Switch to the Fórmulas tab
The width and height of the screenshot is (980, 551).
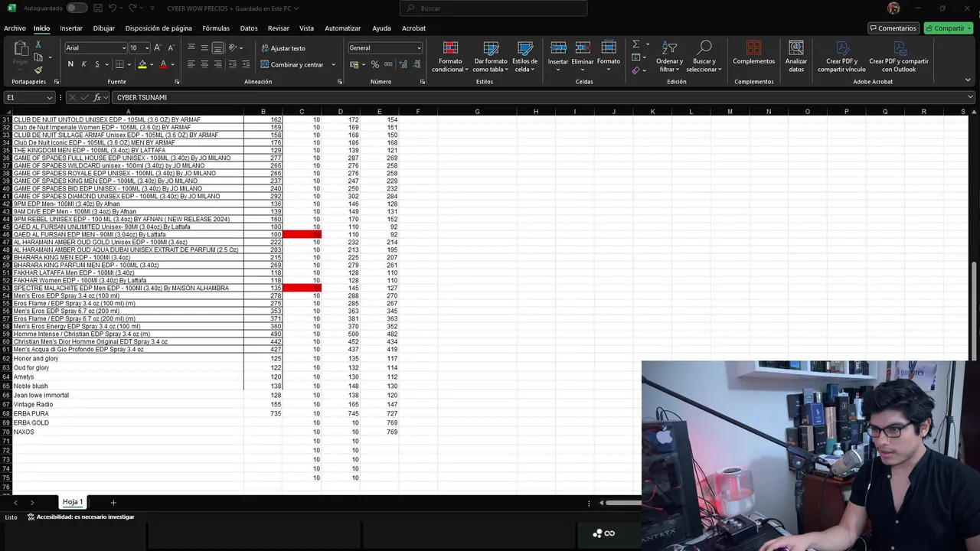pos(216,28)
